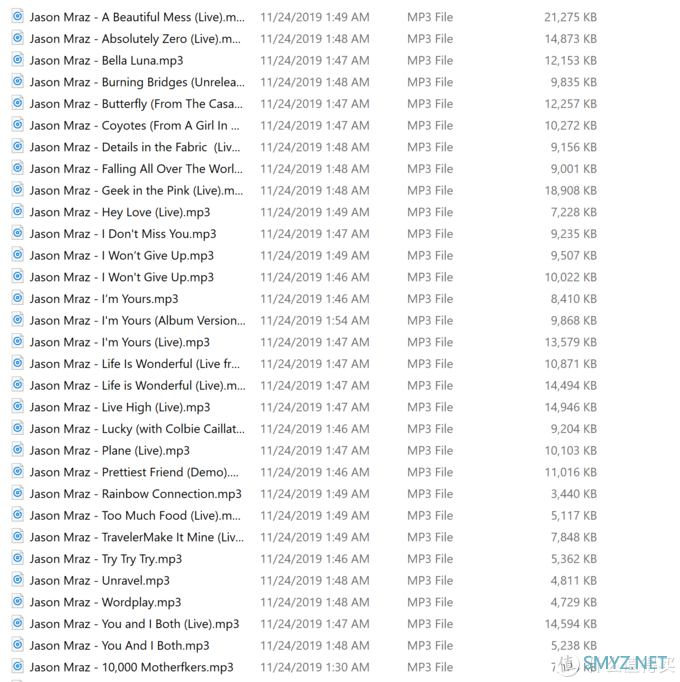Select 'MP3 File' type in Lucky (with Colbie Caillat) row

430,429
